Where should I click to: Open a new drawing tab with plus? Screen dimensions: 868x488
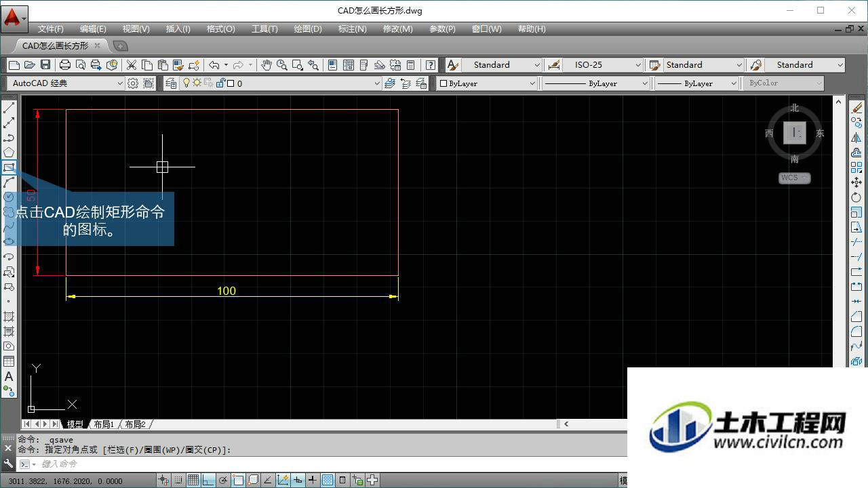120,46
